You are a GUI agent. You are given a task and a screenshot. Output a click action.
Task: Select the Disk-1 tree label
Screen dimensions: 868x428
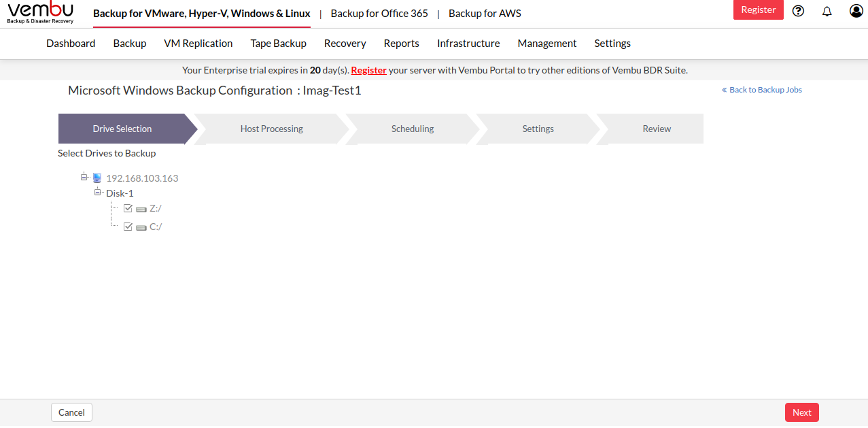[x=120, y=193]
